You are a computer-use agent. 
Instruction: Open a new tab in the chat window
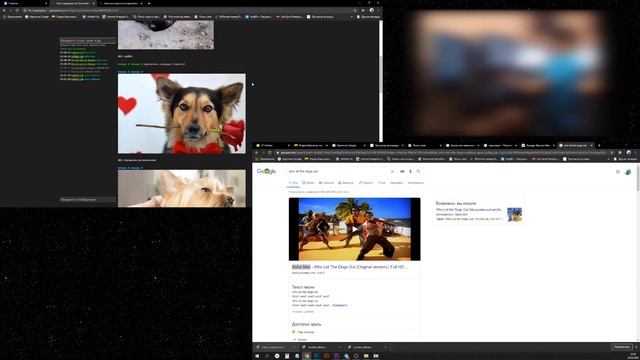pos(149,3)
